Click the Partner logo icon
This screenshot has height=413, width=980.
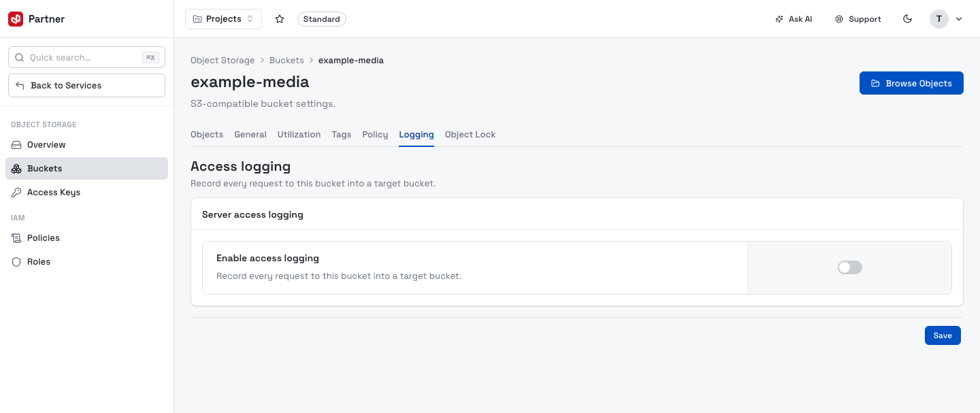click(x=16, y=19)
